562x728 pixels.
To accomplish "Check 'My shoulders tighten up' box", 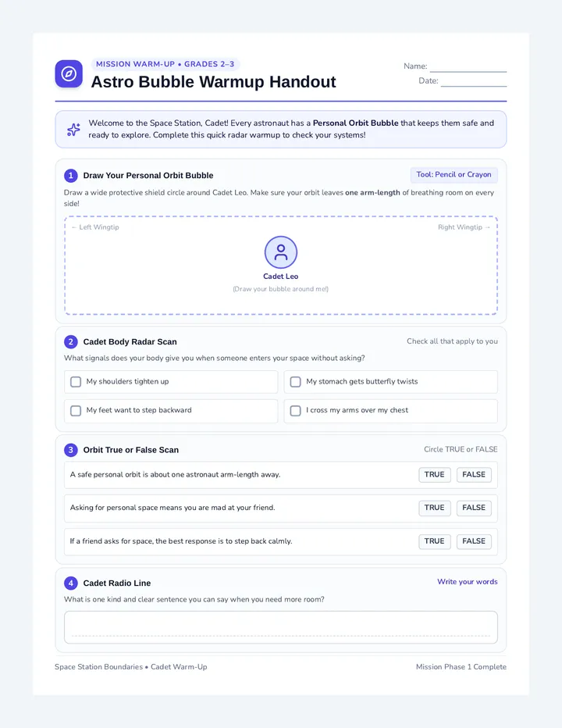I will pyautogui.click(x=76, y=382).
